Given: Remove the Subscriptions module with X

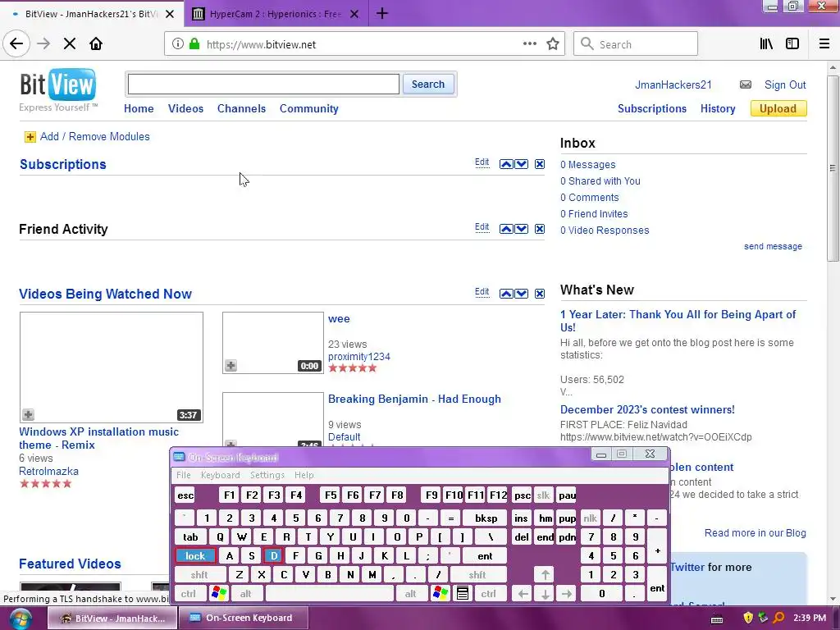Looking at the screenshot, I should click(x=540, y=164).
